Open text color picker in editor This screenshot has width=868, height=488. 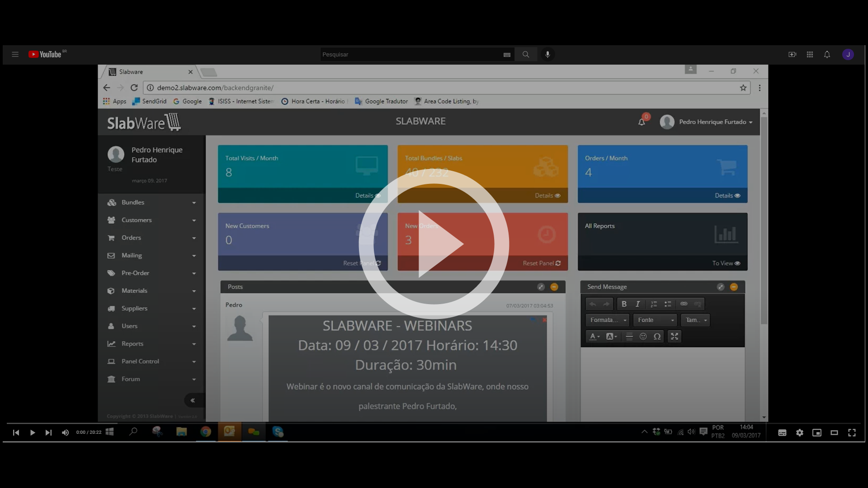[594, 337]
